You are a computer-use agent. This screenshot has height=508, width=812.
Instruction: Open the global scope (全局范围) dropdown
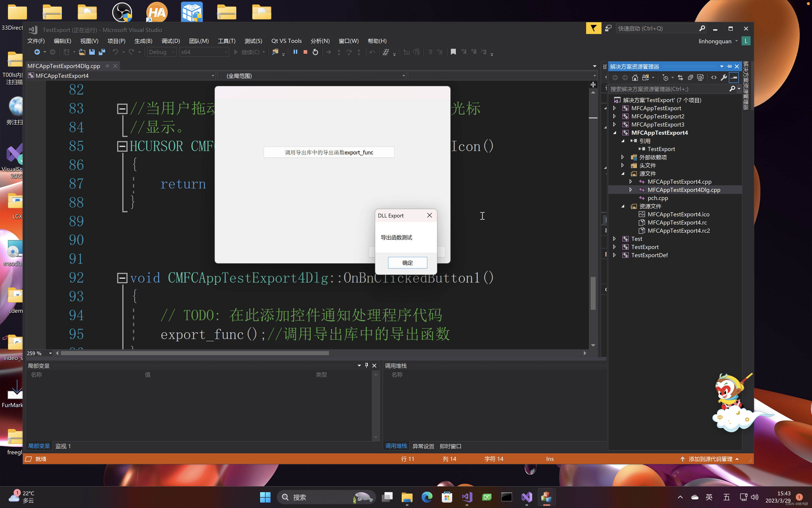[x=312, y=76]
